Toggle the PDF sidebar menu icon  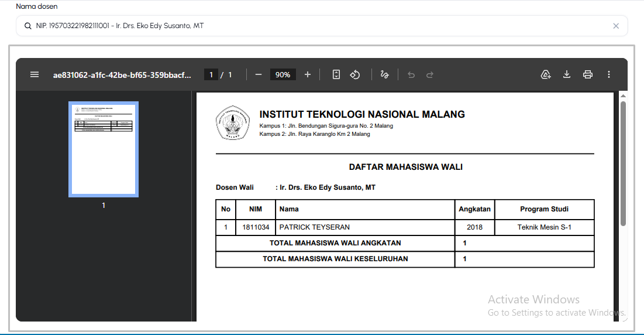point(35,74)
